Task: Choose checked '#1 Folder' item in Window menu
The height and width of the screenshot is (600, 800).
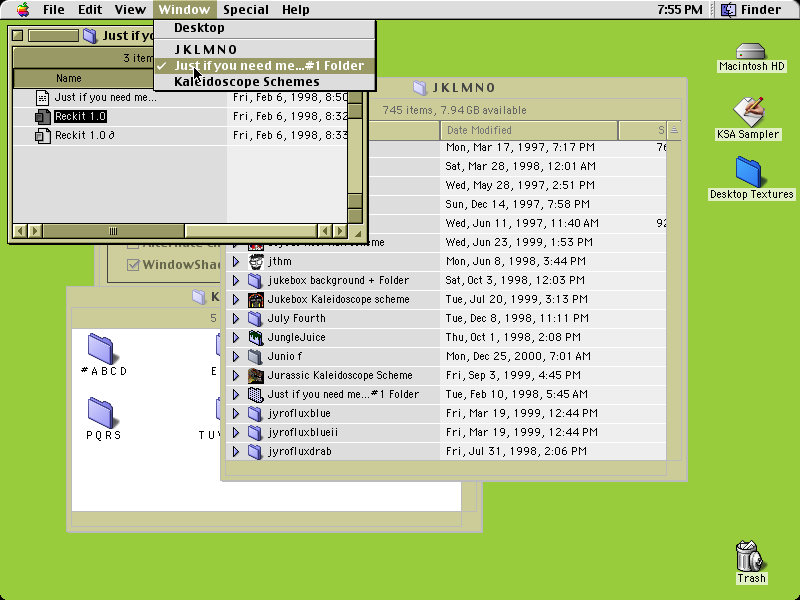Action: click(x=265, y=66)
